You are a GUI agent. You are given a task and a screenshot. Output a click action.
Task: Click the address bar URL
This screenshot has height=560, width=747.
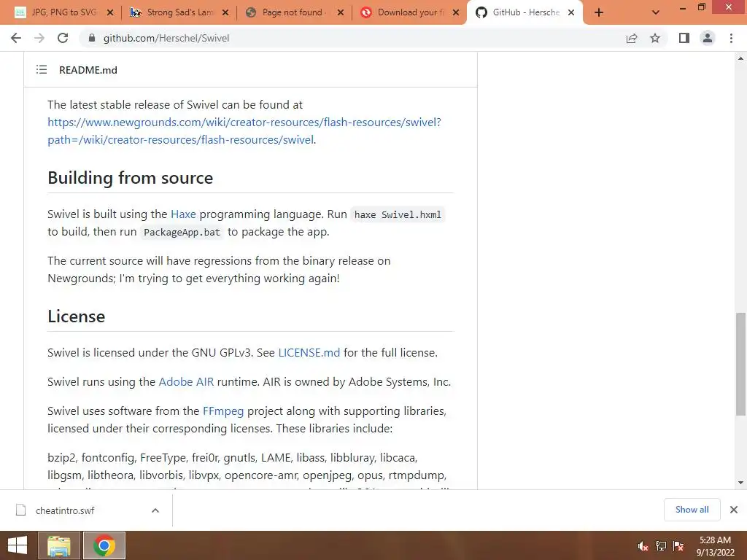click(166, 38)
